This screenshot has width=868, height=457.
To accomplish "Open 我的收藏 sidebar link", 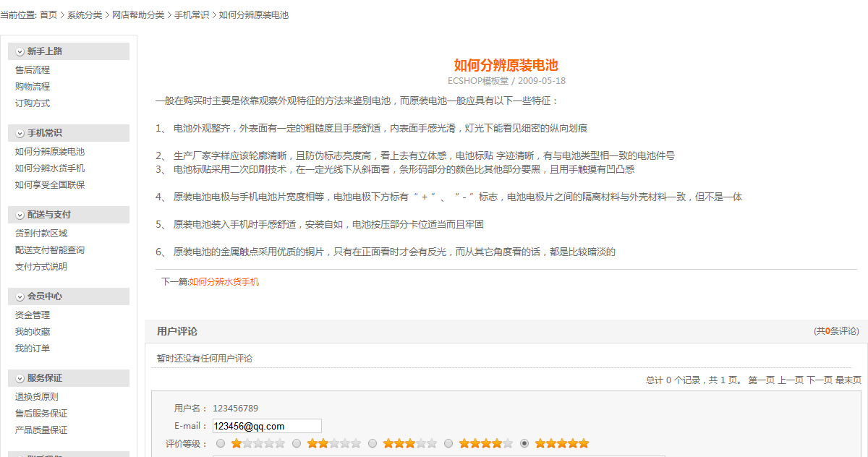I will [x=33, y=332].
